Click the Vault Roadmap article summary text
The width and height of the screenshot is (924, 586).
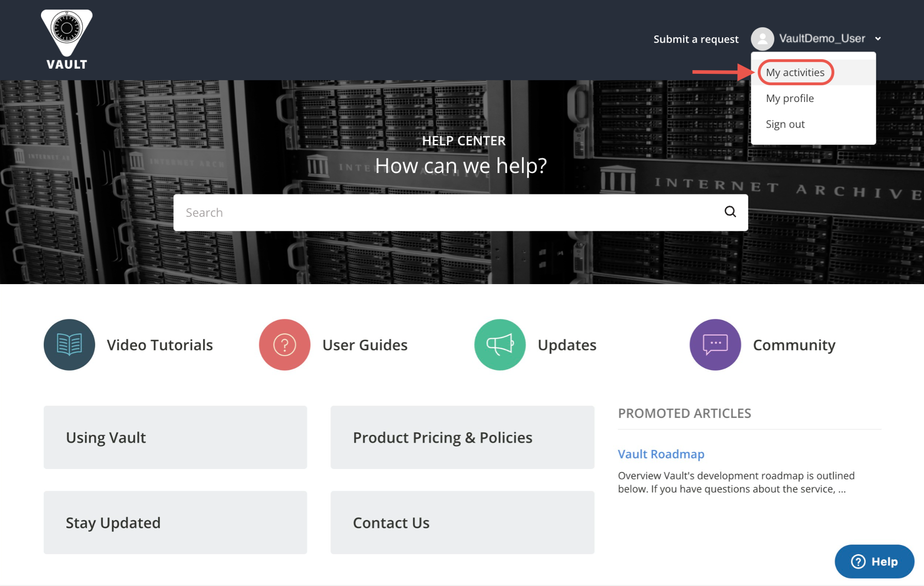click(736, 482)
